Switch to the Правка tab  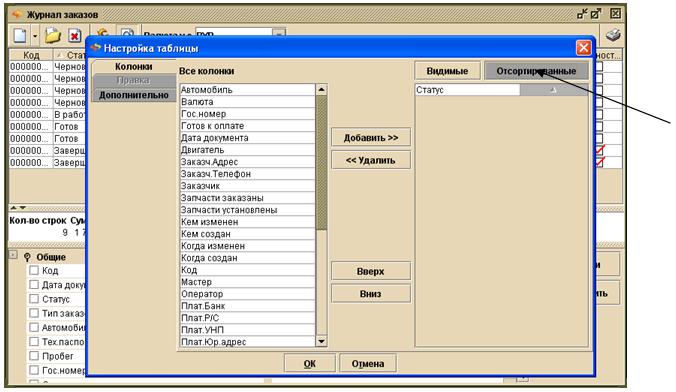pos(134,80)
